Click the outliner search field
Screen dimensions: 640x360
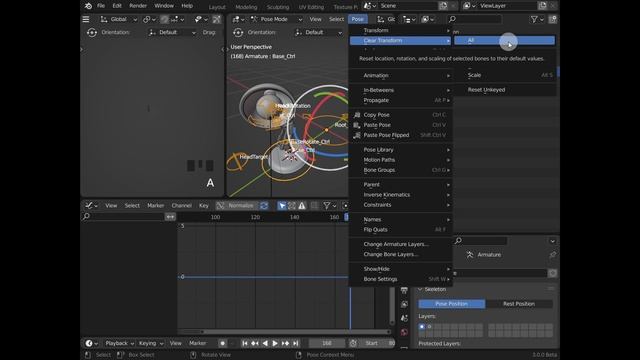(x=474, y=19)
